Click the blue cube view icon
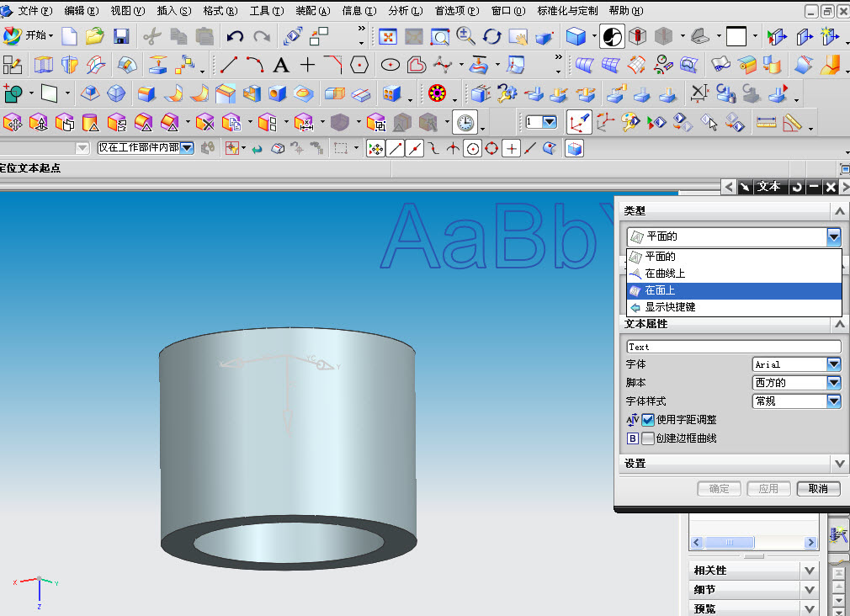Screen dimensions: 850x616 click(575, 36)
